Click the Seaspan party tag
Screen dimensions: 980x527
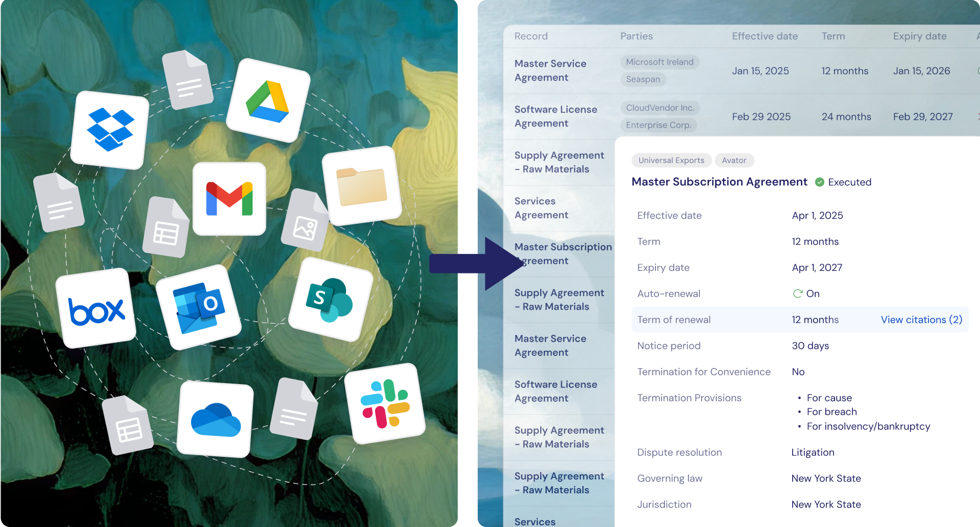pyautogui.click(x=643, y=79)
